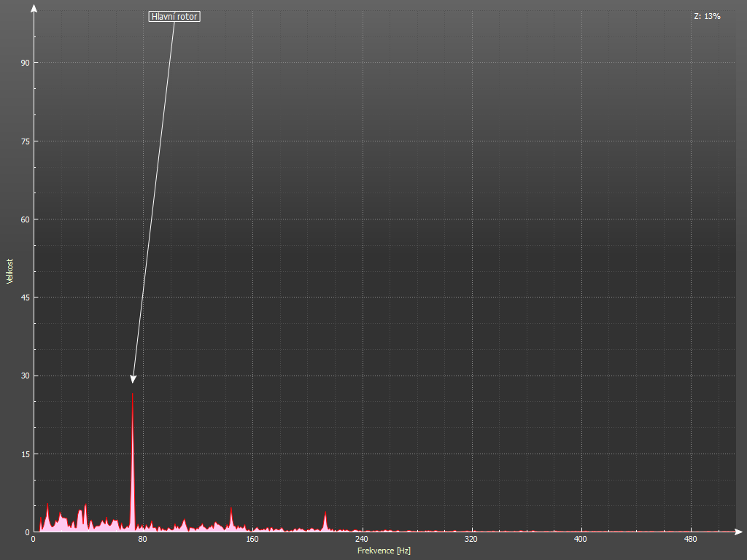Click the X-axis arrow at the right end
This screenshot has height=560, width=747.
[740, 532]
